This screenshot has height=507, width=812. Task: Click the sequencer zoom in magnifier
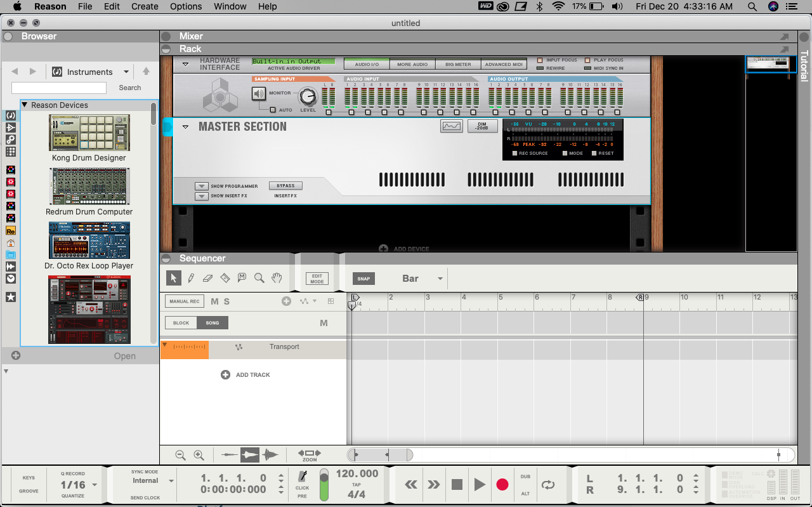pyautogui.click(x=199, y=455)
